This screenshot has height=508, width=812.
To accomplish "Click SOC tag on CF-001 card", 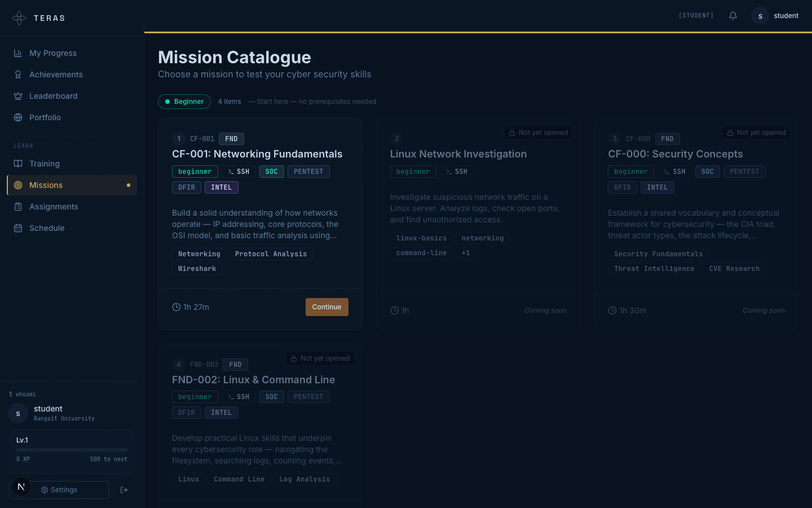I will click(x=272, y=172).
